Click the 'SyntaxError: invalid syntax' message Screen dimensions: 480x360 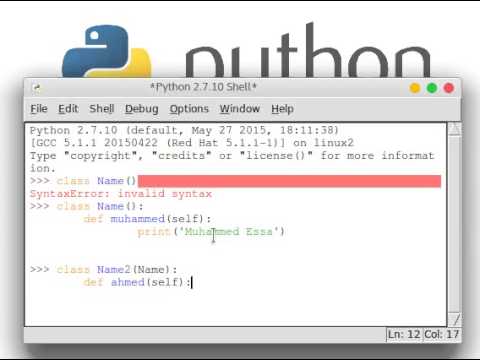point(121,194)
